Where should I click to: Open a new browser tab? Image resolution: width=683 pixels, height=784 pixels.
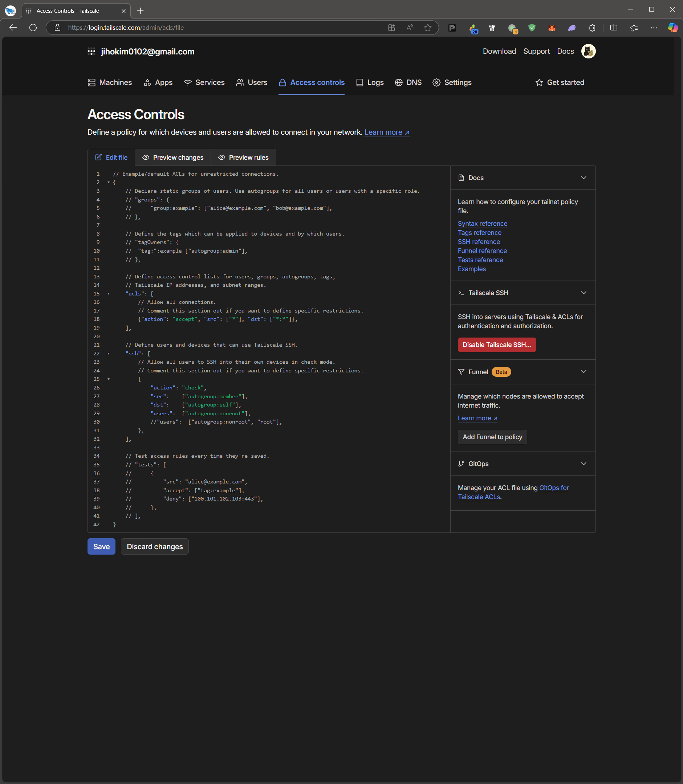click(140, 11)
